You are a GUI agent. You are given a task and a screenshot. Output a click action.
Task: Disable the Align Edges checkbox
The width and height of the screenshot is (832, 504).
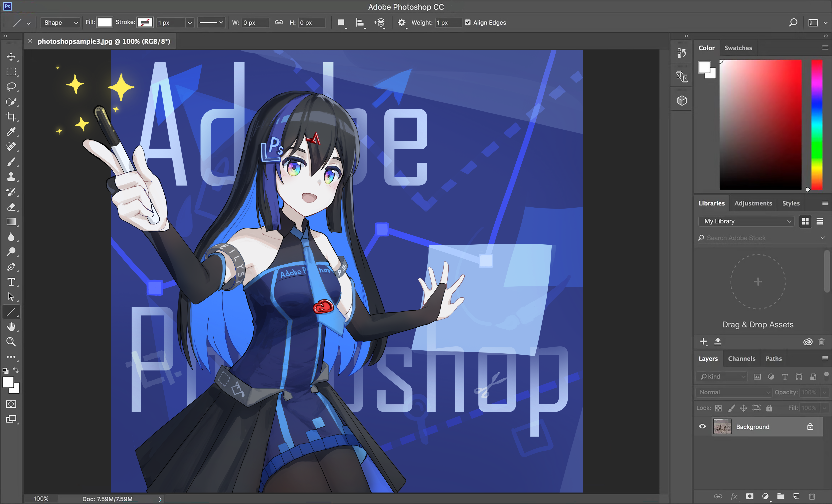click(x=467, y=23)
